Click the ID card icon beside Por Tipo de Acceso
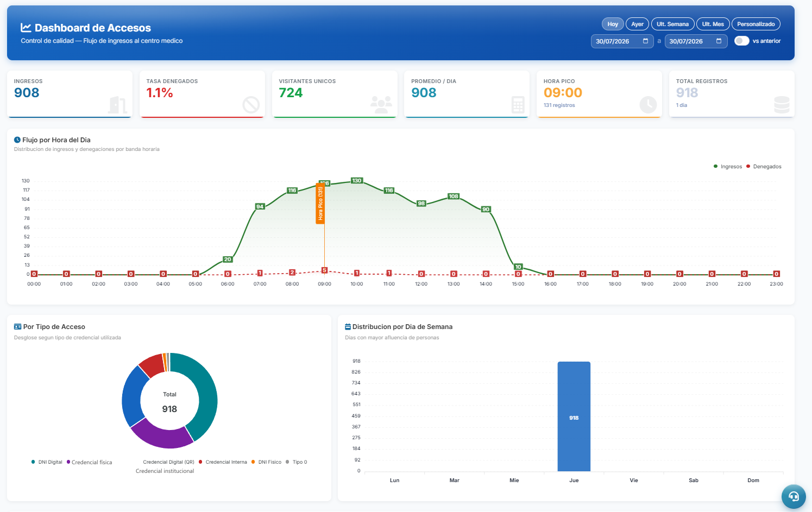Image resolution: width=812 pixels, height=512 pixels. pos(18,327)
